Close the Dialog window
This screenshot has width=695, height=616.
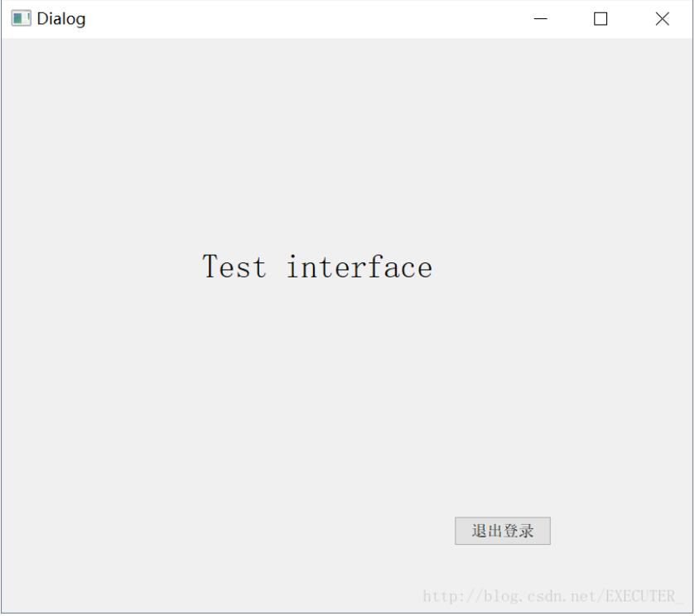[x=662, y=19]
